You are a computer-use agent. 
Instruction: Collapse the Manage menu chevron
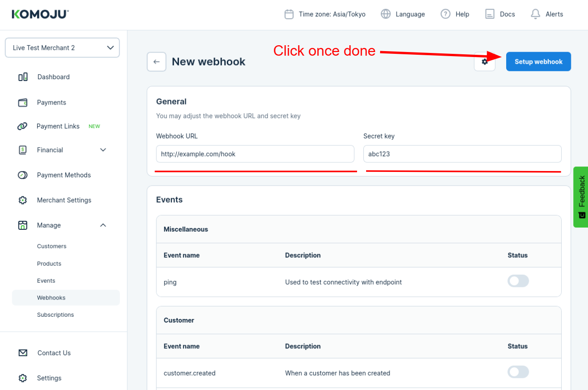pyautogui.click(x=103, y=225)
